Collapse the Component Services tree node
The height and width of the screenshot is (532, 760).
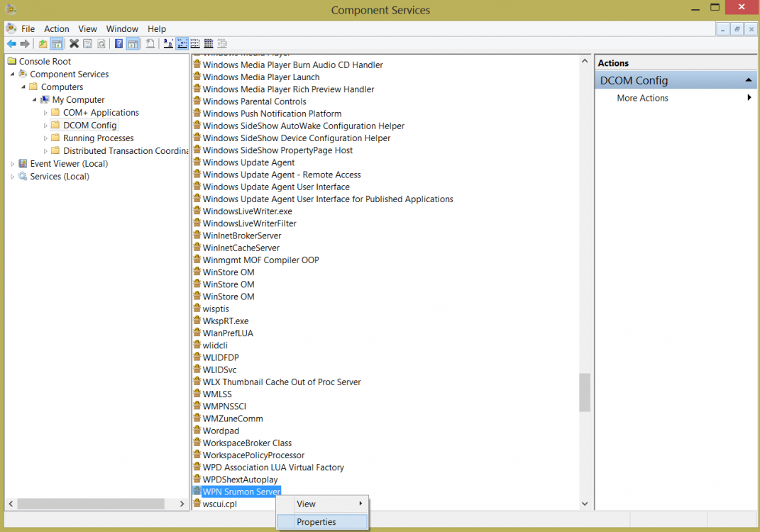(13, 74)
